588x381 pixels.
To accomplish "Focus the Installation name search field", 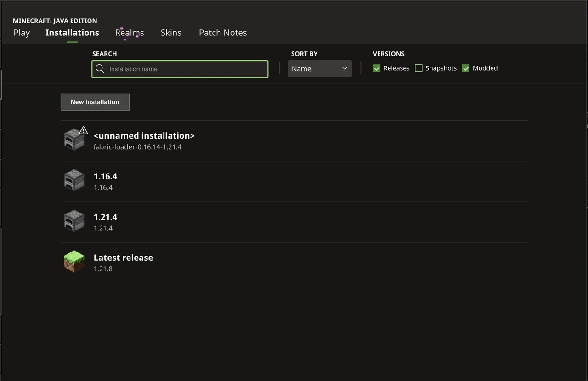I will tap(180, 69).
